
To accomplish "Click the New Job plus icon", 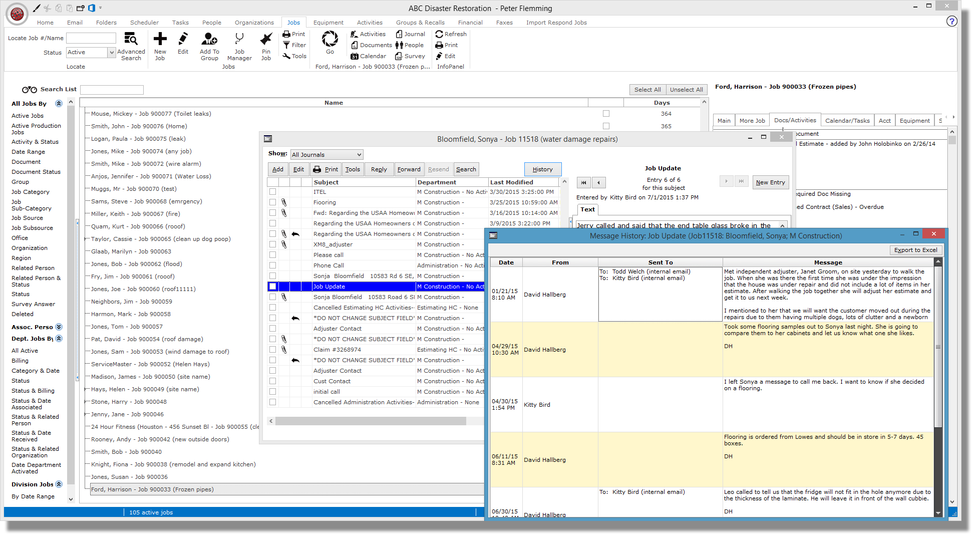I will (160, 39).
